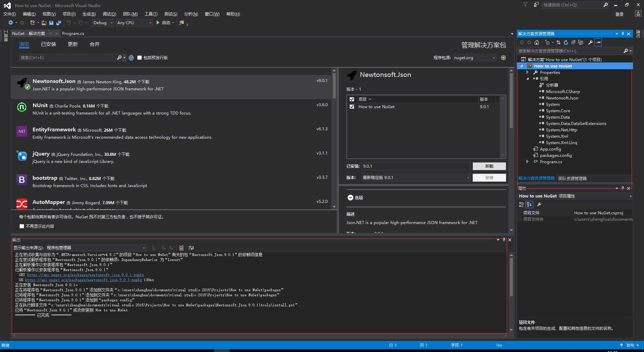644x352 pixels.
Task: Click Clear All icon in Output panel
Action: [x=181, y=248]
